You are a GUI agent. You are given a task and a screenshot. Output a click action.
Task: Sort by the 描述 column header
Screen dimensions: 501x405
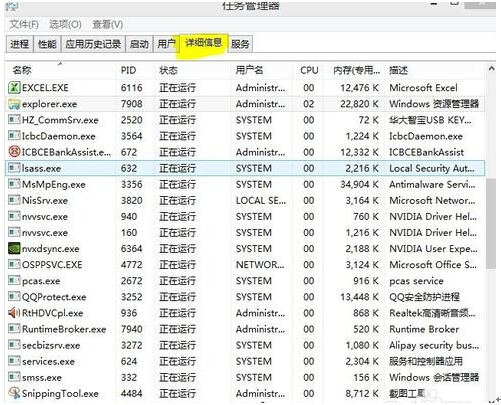(x=435, y=70)
